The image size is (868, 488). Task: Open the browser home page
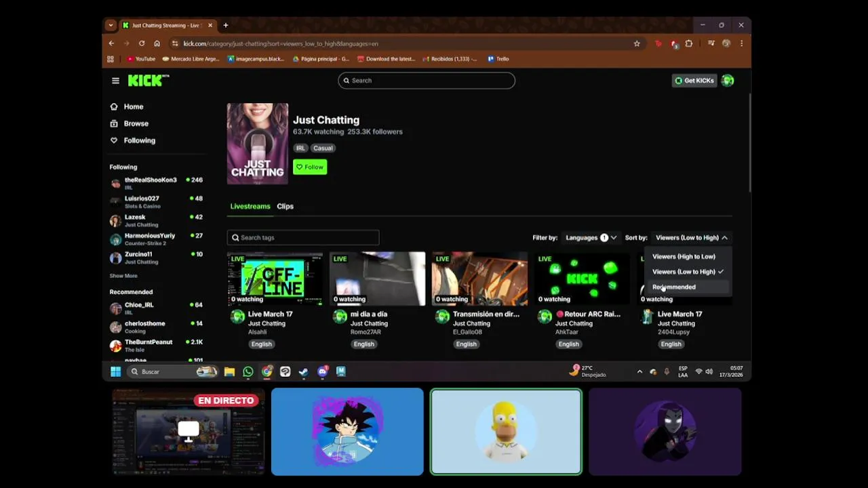[157, 43]
